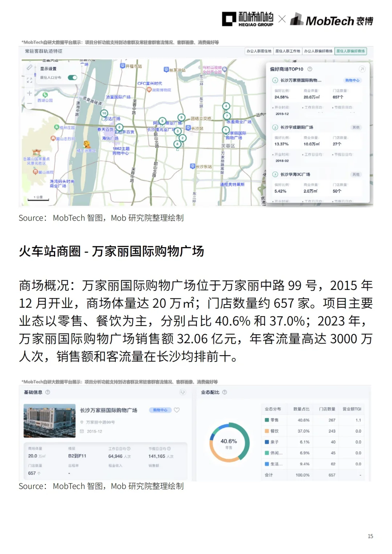Click the 开福寺站 metro station icon
This screenshot has width=392, height=554.
point(123,66)
